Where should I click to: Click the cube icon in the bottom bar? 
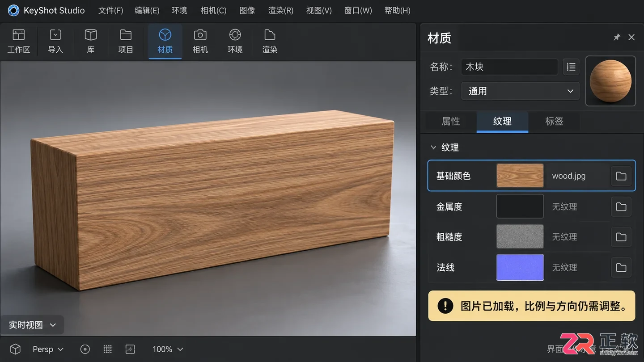tap(15, 349)
